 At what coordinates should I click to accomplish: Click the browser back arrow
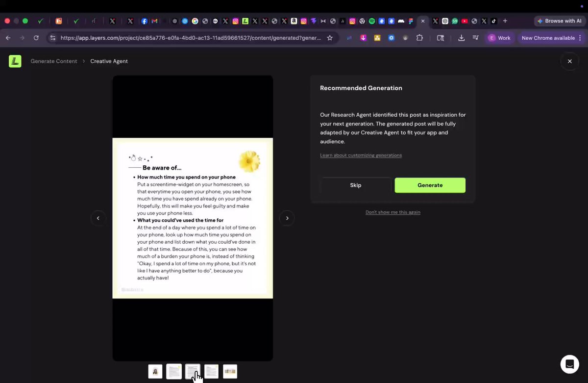point(8,38)
